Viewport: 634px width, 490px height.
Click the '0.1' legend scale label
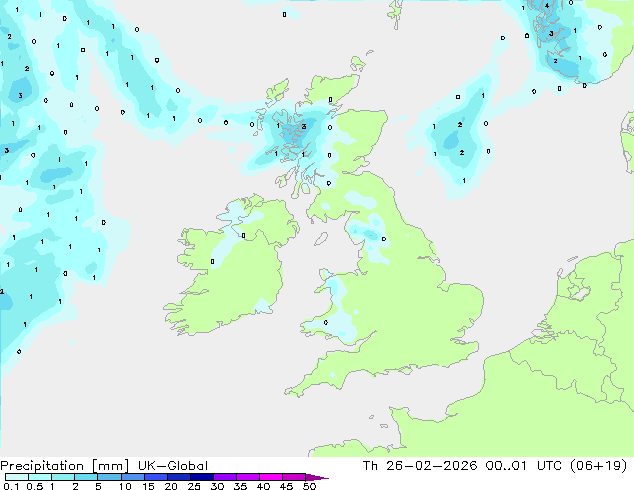pos(11,486)
